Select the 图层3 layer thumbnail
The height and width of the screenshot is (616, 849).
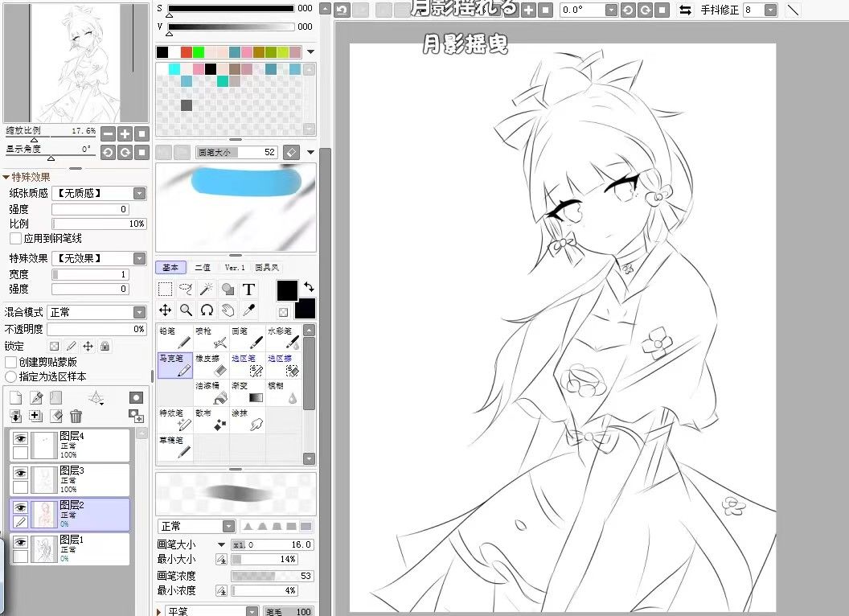(44, 479)
